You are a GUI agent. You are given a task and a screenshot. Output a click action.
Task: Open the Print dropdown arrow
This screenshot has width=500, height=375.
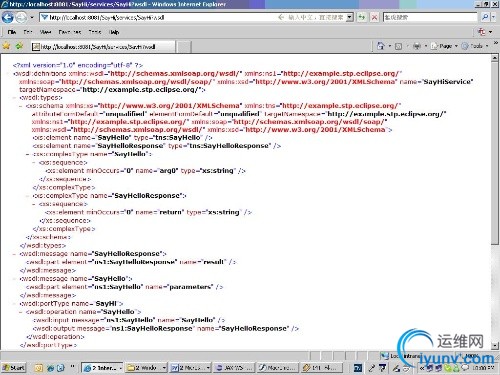(x=426, y=46)
